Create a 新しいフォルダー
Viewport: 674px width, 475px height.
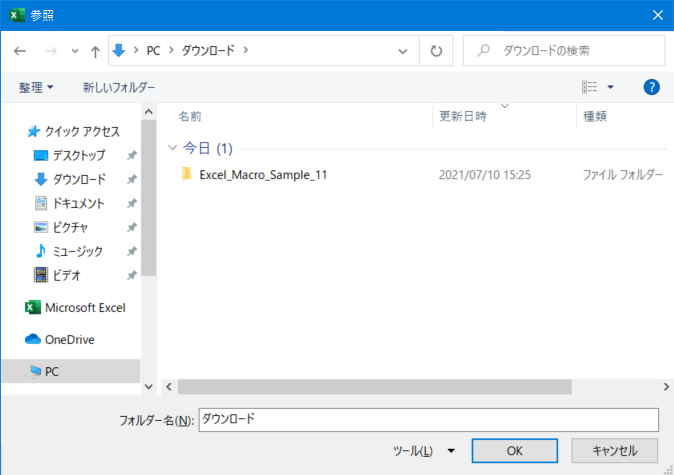119,87
